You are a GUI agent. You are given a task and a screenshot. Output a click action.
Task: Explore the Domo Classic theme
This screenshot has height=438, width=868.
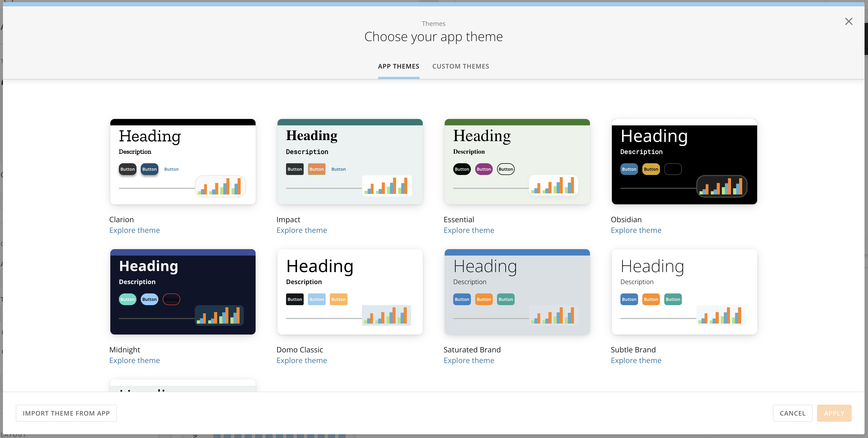[x=302, y=360]
